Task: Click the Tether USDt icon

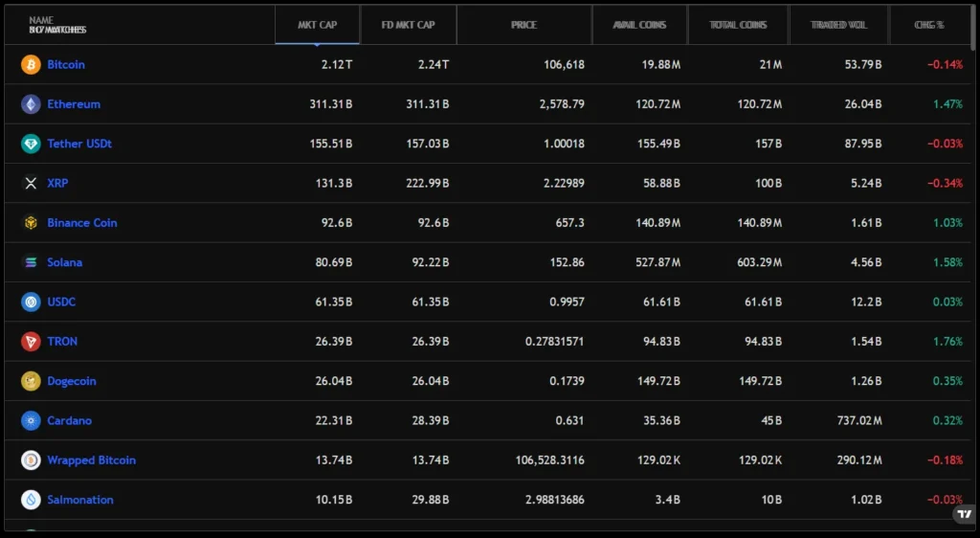Action: pos(31,144)
